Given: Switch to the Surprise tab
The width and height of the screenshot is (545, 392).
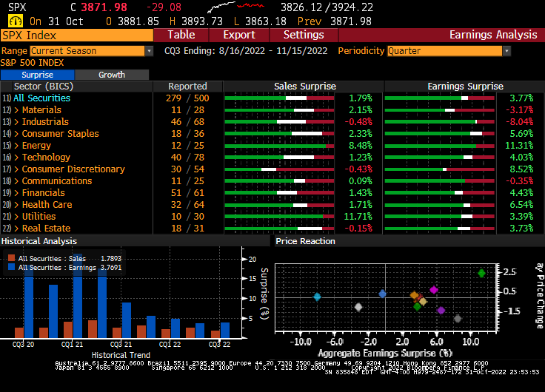Looking at the screenshot, I should tap(37, 75).
